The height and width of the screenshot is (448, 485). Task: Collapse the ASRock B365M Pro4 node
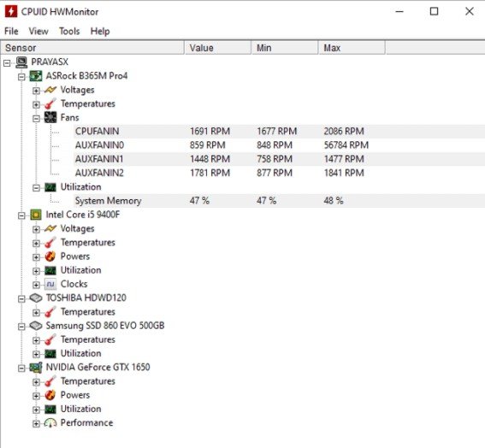21,77
